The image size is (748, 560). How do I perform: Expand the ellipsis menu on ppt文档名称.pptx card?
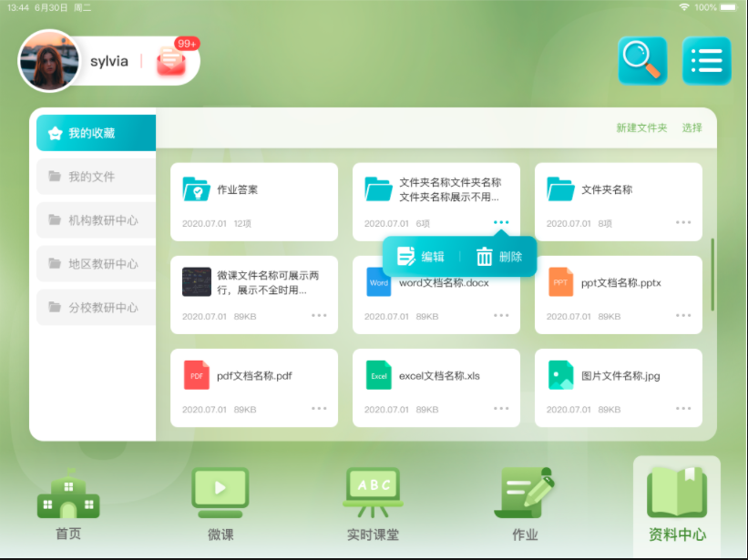[682, 314]
